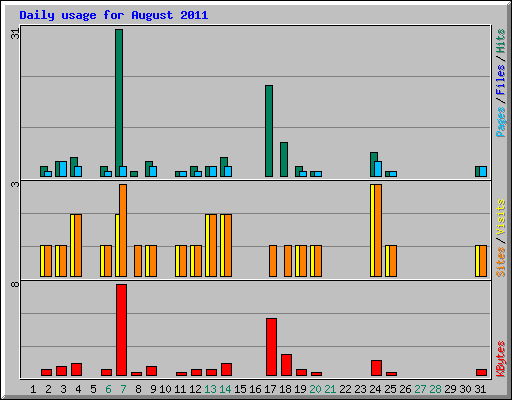This screenshot has width=512, height=400.
Task: Click the green x-axis day label "20"
Action: pyautogui.click(x=315, y=389)
